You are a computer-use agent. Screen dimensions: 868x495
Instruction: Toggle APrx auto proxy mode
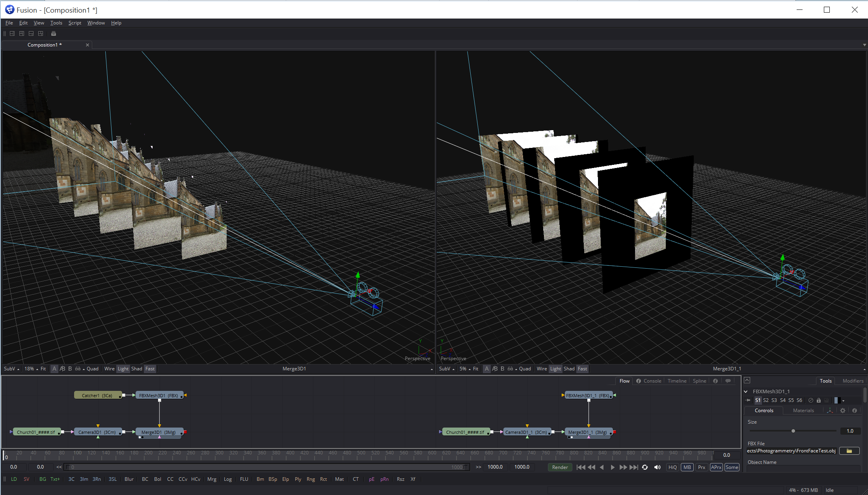(x=716, y=467)
